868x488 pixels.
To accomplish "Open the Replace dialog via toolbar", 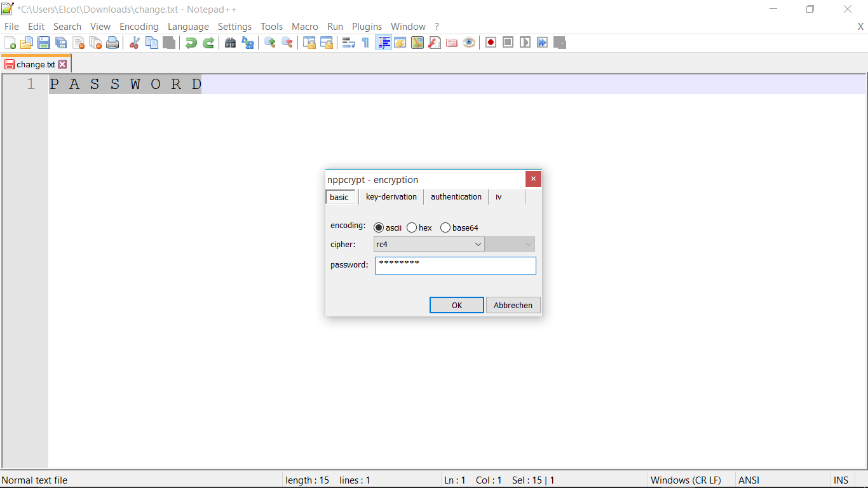I will click(x=247, y=42).
